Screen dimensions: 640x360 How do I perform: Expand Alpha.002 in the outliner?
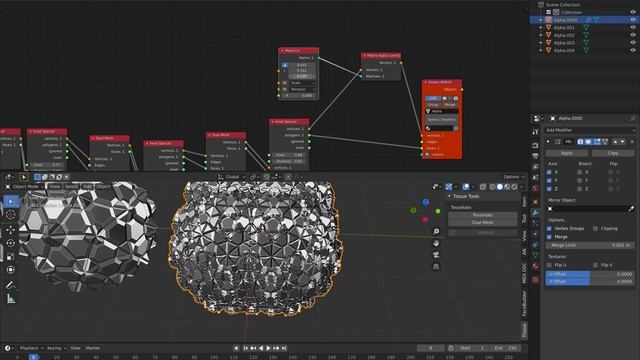pos(541,35)
